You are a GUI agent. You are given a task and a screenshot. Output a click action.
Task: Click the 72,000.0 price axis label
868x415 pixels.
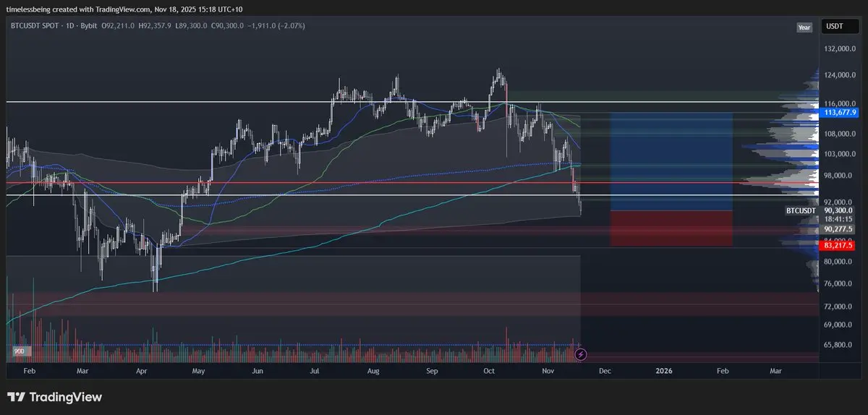(x=839, y=307)
